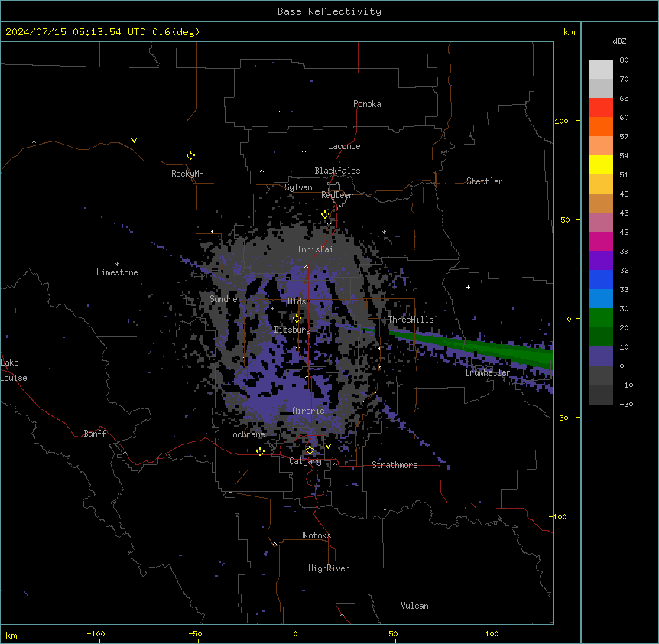Select the green swatch for 30 dBZ
659x644 pixels.
[x=601, y=318]
